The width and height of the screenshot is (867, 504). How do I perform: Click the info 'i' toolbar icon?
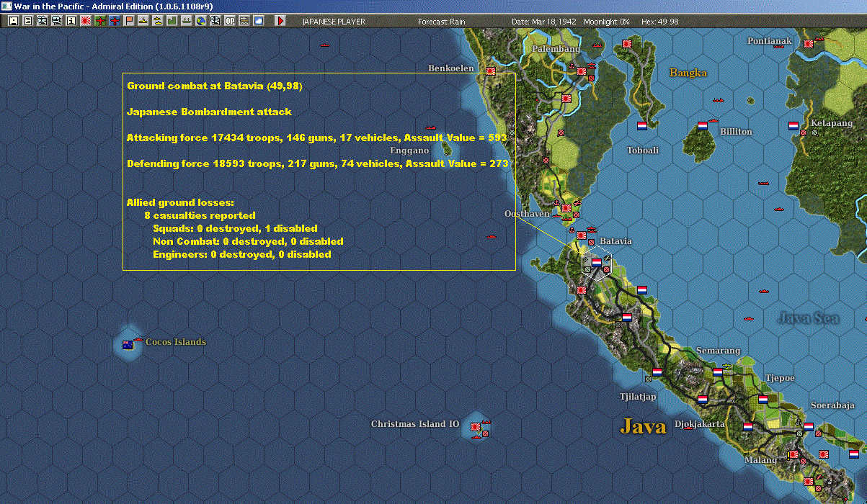click(x=71, y=21)
